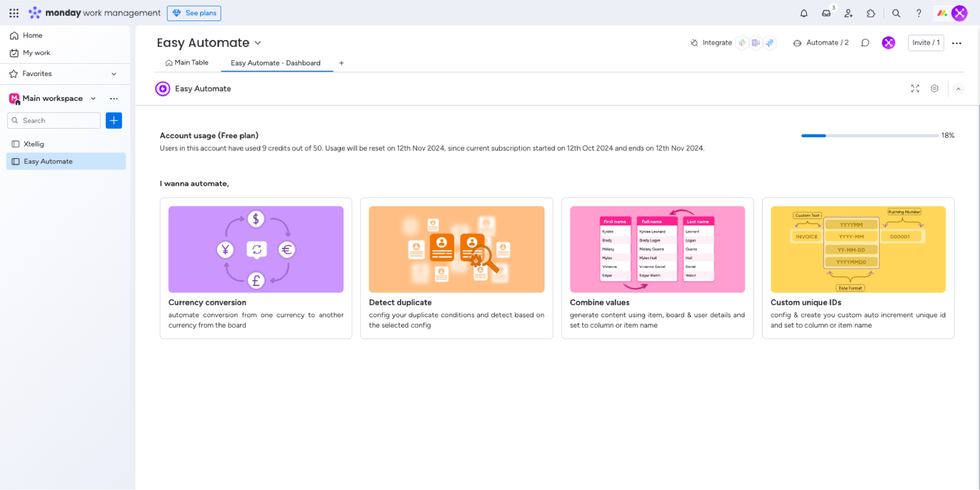
Task: Click the account usage progress bar
Action: pos(869,136)
